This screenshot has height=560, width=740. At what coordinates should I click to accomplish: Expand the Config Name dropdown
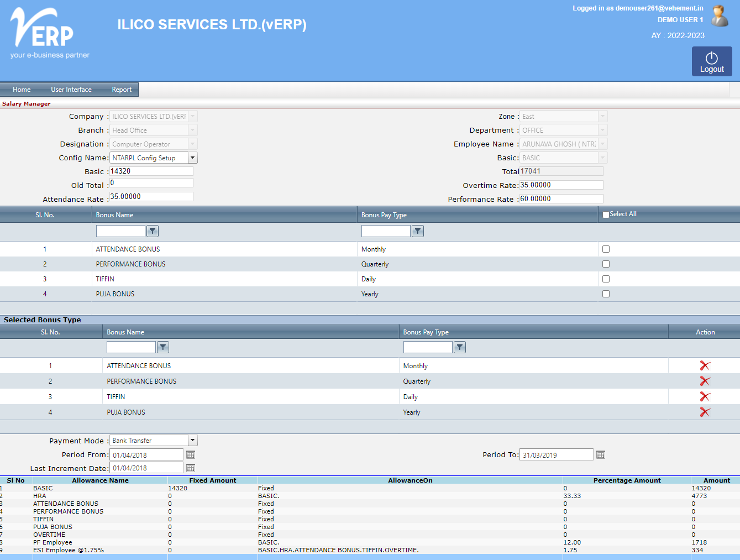pos(192,158)
